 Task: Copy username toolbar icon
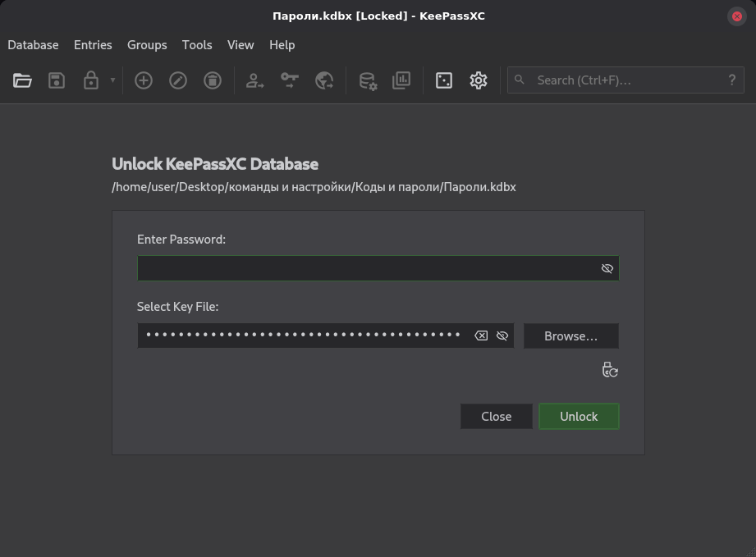click(254, 80)
